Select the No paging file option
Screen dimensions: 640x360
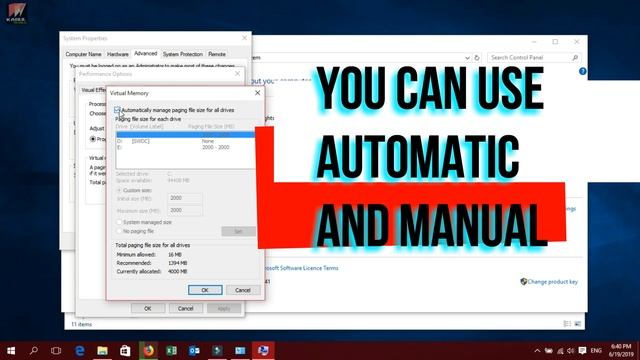(119, 231)
